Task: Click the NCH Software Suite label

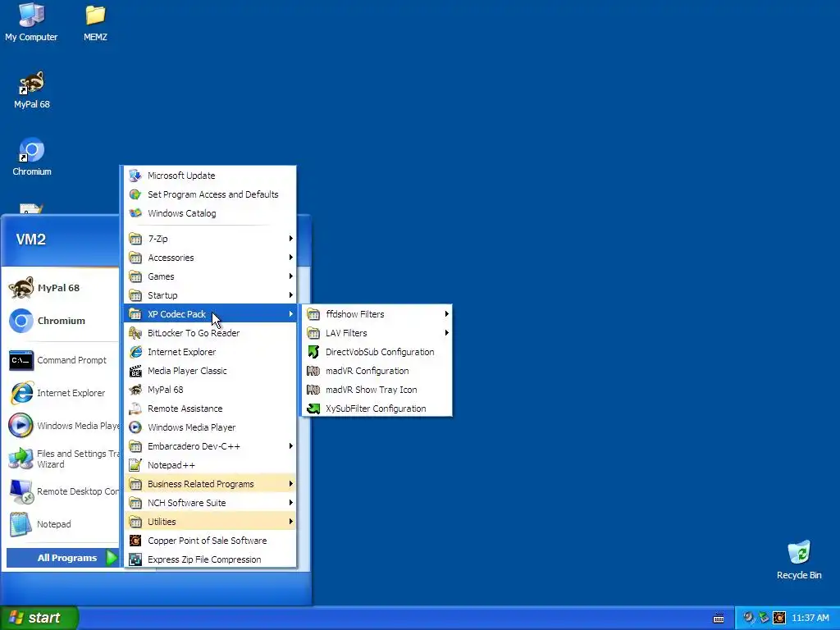Action: pyautogui.click(x=187, y=503)
